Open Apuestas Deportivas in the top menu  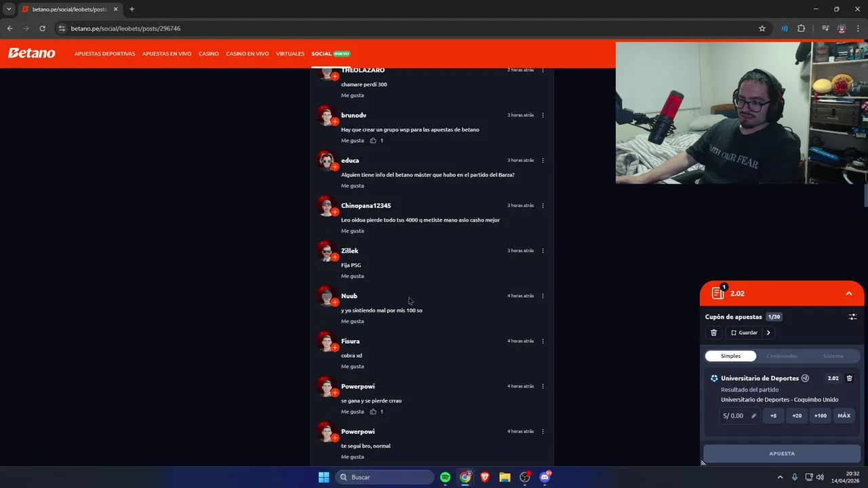tap(104, 54)
